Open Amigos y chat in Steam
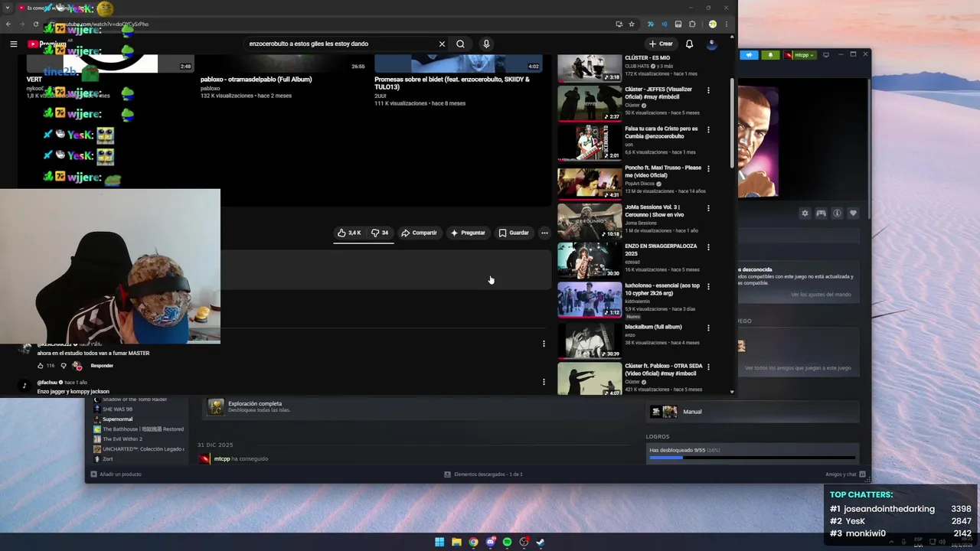 point(845,474)
